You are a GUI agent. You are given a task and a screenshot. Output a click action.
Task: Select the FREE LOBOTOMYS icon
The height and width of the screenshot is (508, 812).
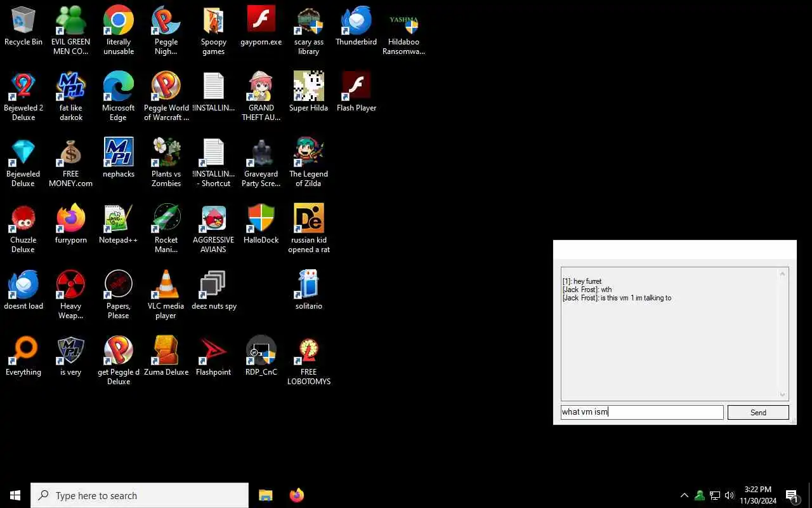[x=309, y=361]
